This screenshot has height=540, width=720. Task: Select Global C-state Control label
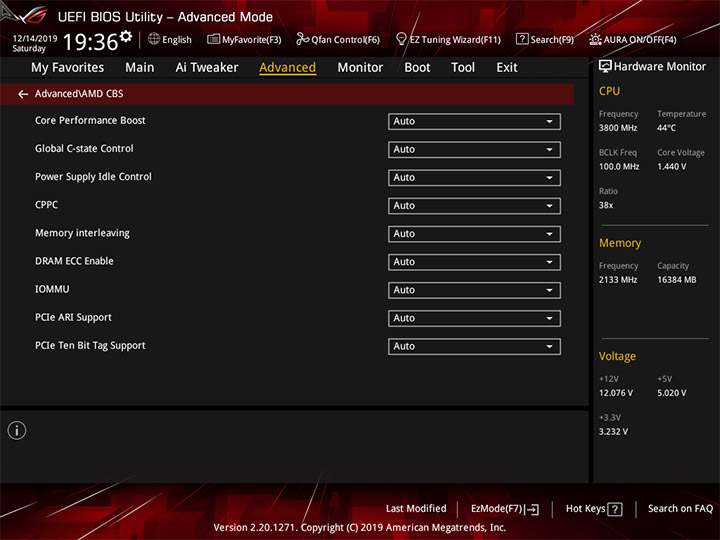[84, 149]
